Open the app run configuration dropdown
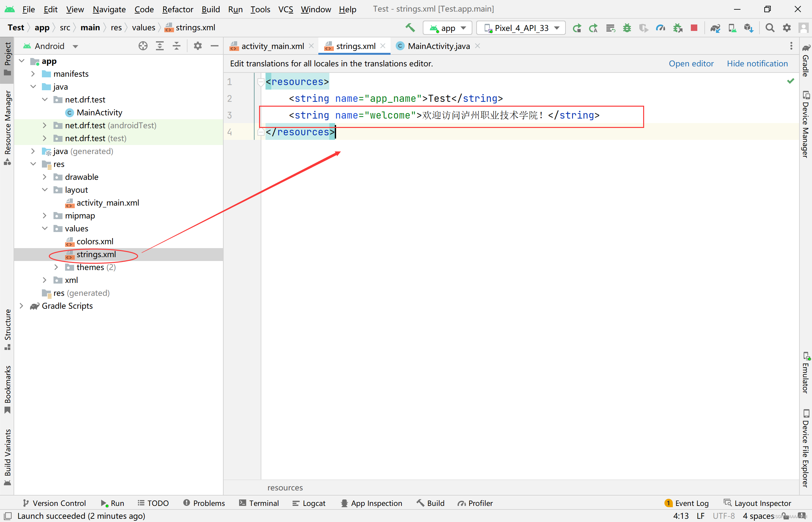The width and height of the screenshot is (812, 522). (x=447, y=28)
